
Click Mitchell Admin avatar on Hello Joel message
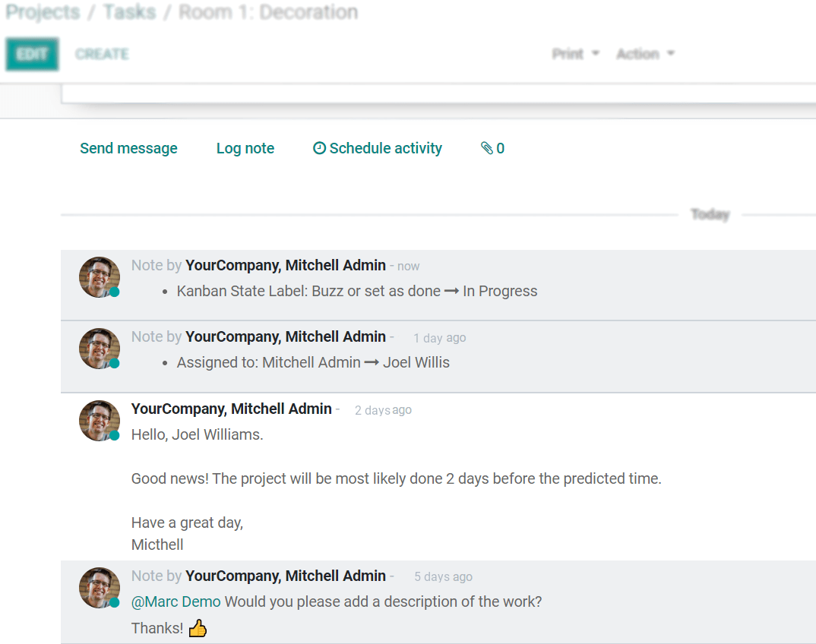pyautogui.click(x=100, y=420)
